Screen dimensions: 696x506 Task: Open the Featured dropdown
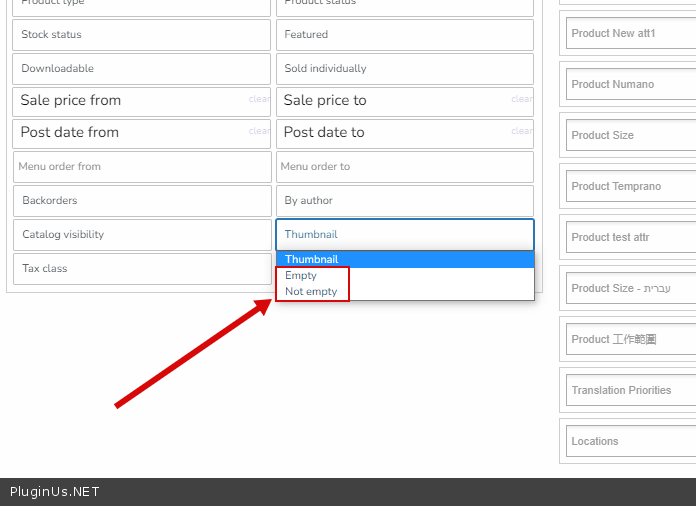[405, 35]
